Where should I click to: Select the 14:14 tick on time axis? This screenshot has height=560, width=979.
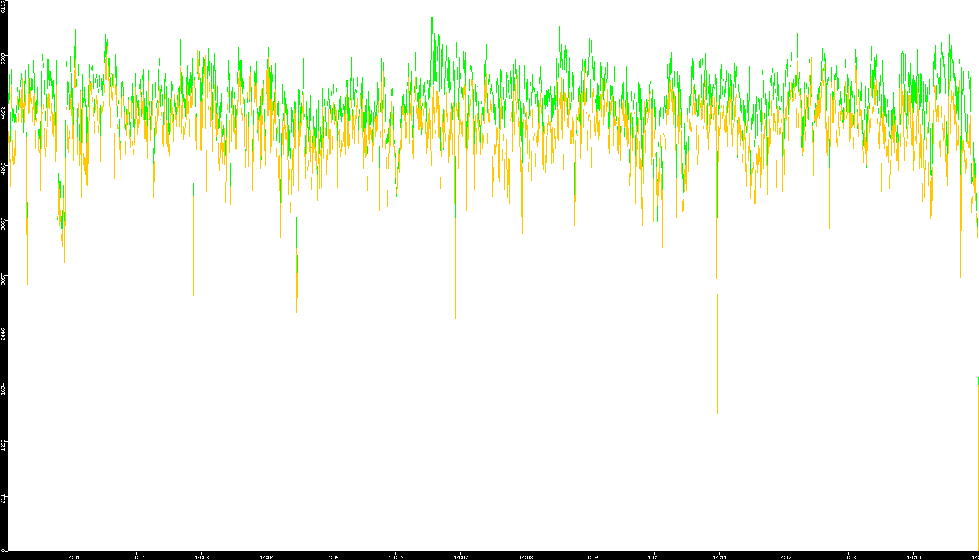pos(914,557)
